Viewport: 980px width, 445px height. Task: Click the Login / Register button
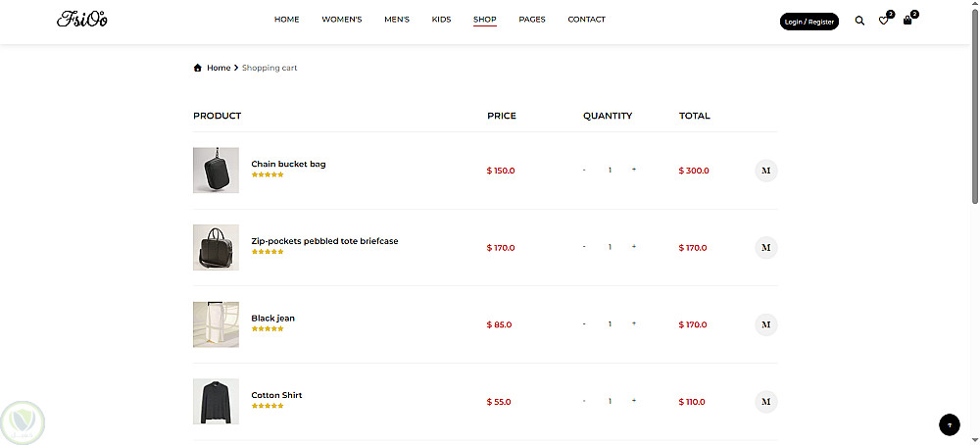click(809, 22)
